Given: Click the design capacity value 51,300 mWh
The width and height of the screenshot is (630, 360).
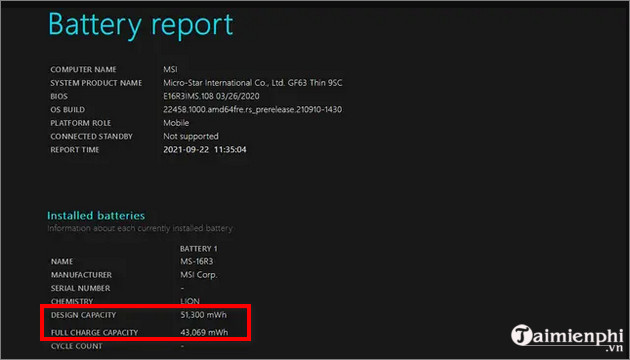Looking at the screenshot, I should click(204, 315).
